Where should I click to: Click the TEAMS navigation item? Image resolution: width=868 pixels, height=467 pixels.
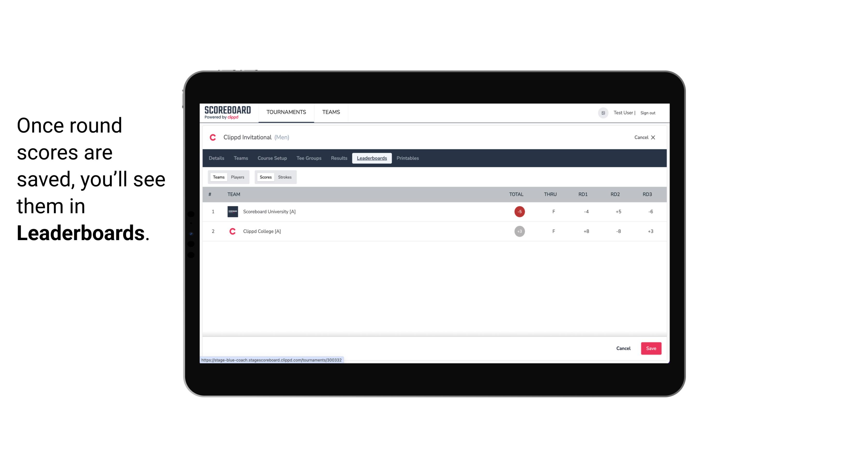(x=332, y=112)
